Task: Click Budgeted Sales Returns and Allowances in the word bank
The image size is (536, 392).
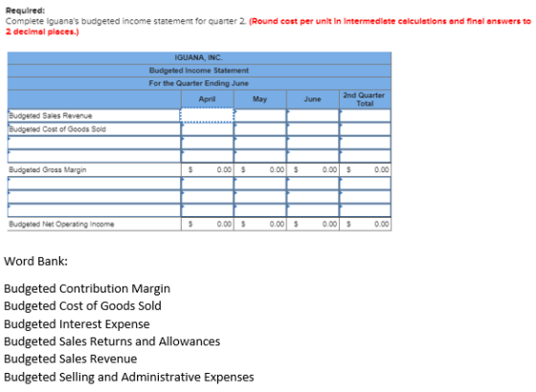Action: point(112,341)
